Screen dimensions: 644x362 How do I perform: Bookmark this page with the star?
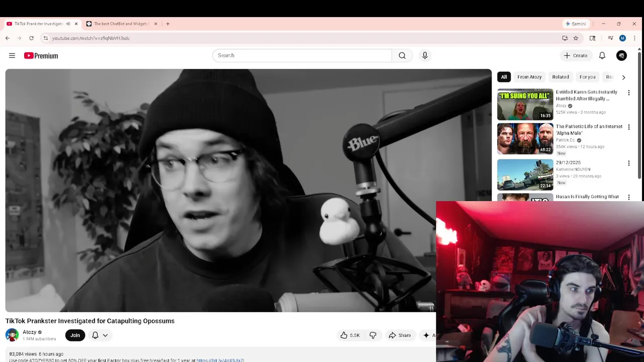576,38
